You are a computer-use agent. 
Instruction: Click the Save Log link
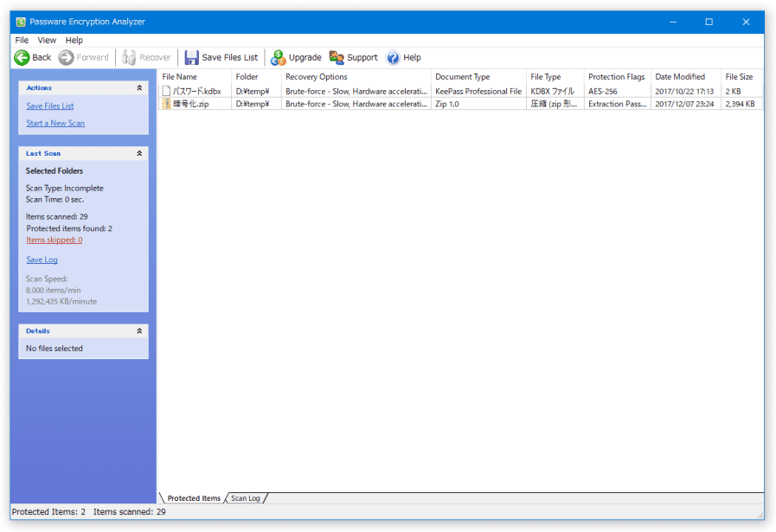pyautogui.click(x=42, y=260)
